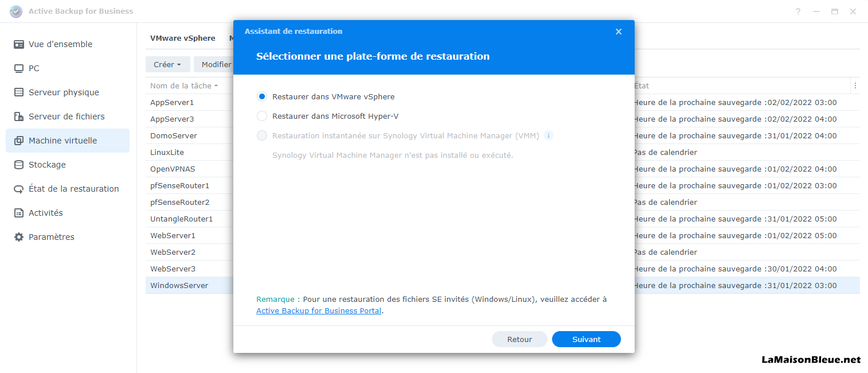Screen dimensions: 868x373
Task: Click the Serveur physique icon
Action: [x=19, y=92]
